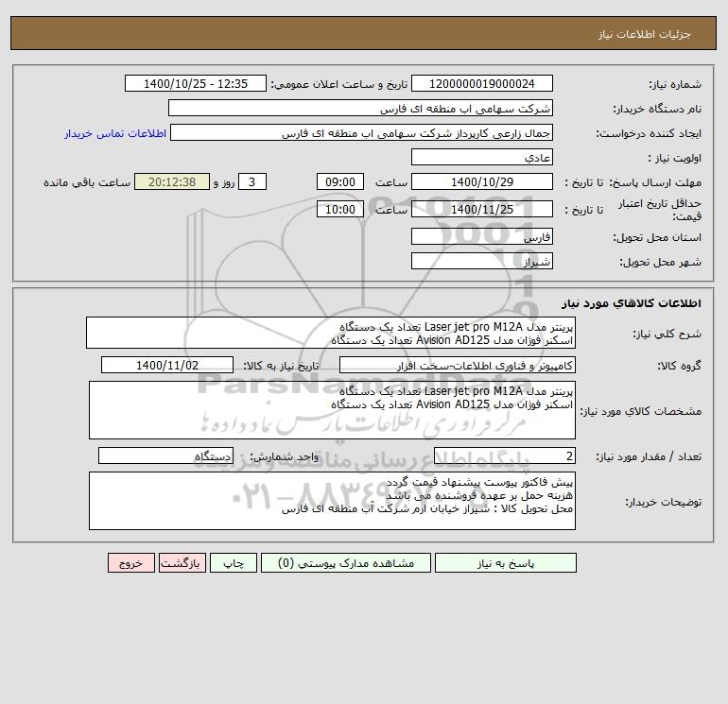This screenshot has width=728, height=704.
Task: Click the validity time field 10:00
Action: click(x=340, y=209)
